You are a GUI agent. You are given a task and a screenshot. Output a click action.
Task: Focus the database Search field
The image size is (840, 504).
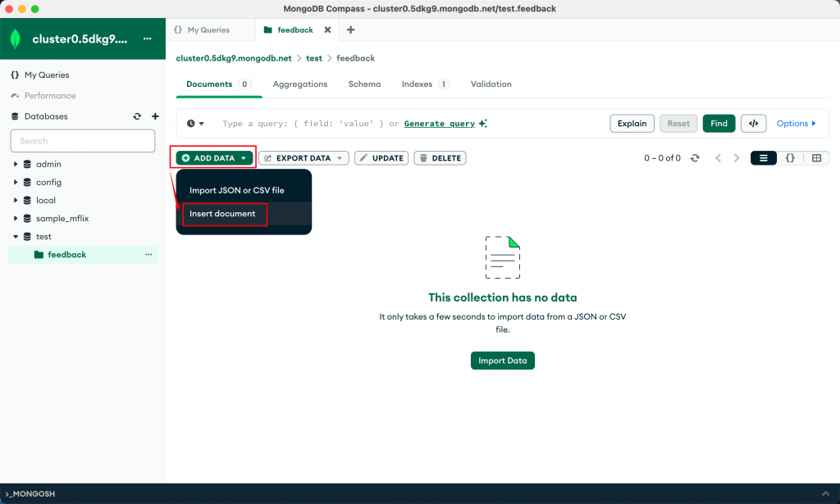[x=83, y=141]
